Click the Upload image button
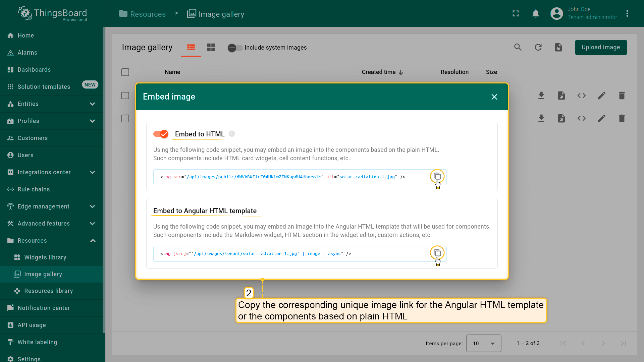The image size is (644, 362). [600, 47]
